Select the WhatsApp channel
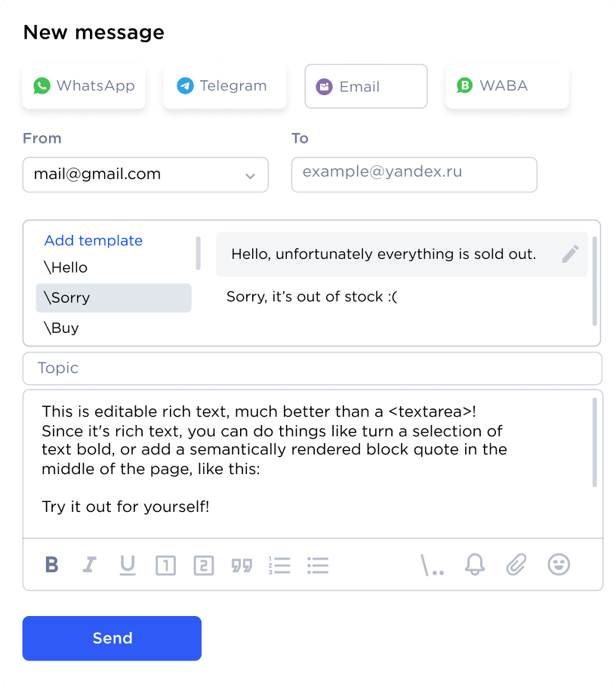 click(84, 86)
